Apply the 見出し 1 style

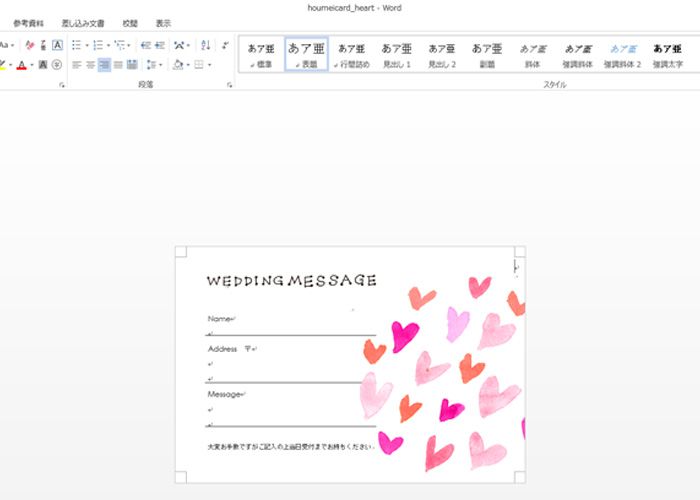397,54
